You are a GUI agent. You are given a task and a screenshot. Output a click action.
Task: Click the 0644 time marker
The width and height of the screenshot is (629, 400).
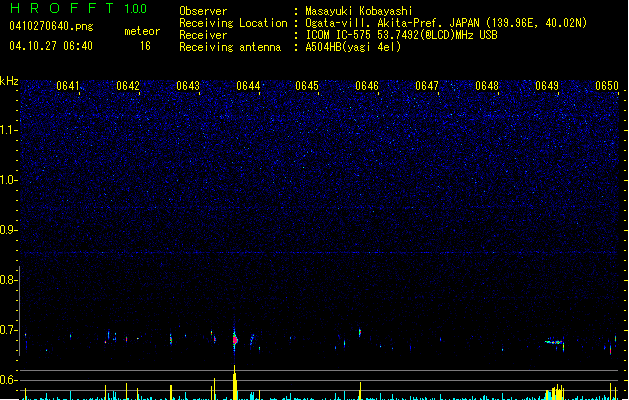click(248, 86)
